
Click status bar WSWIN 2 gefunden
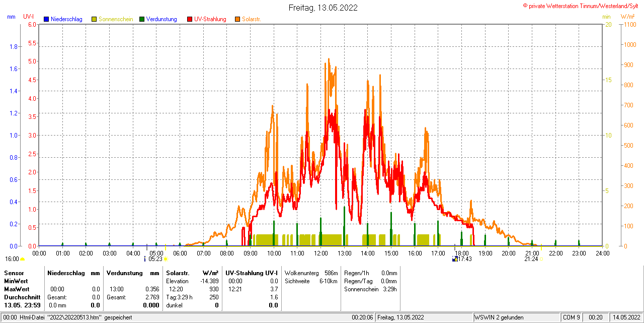tap(499, 317)
